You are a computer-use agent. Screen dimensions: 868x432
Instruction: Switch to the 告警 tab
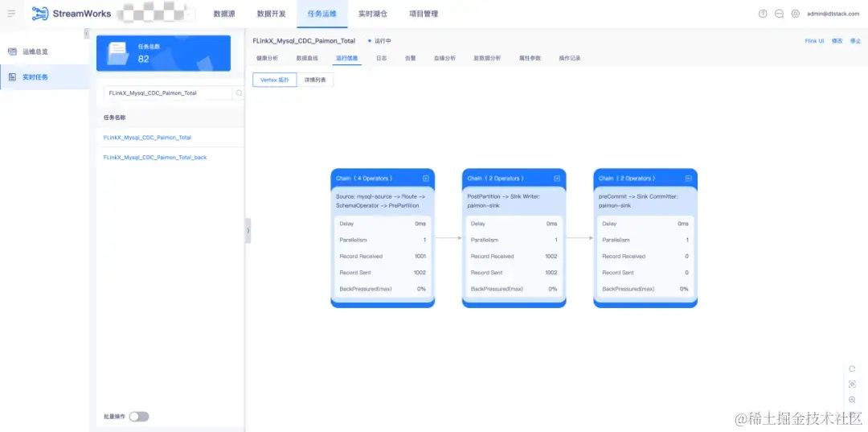pyautogui.click(x=410, y=58)
